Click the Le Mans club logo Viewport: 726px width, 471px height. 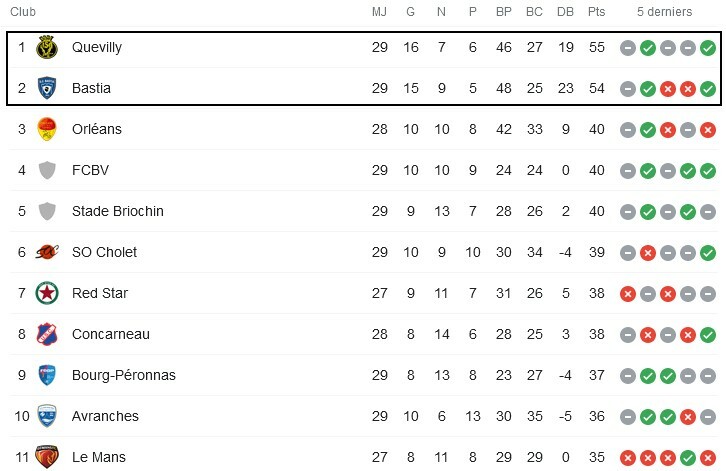click(46, 457)
